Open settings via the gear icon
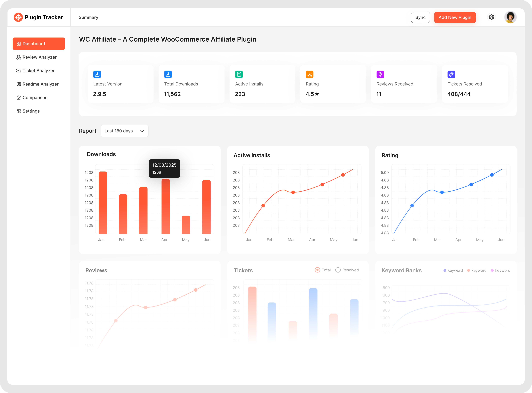 tap(491, 17)
